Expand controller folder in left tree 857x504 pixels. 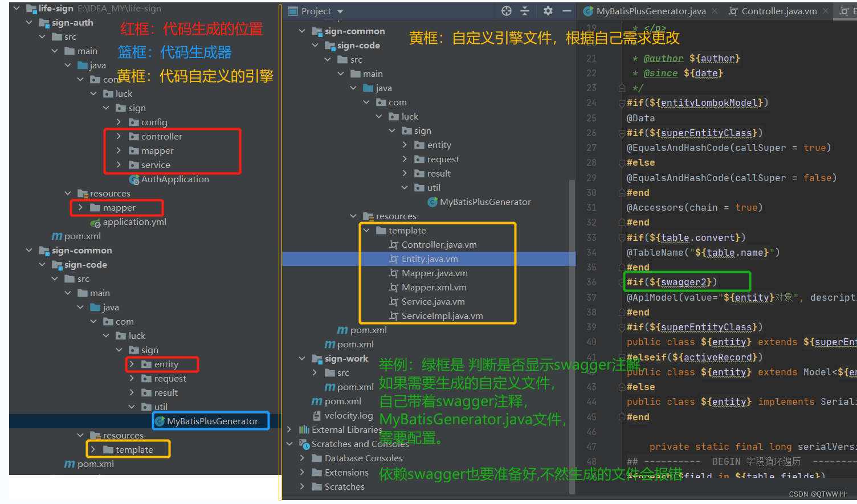(119, 137)
